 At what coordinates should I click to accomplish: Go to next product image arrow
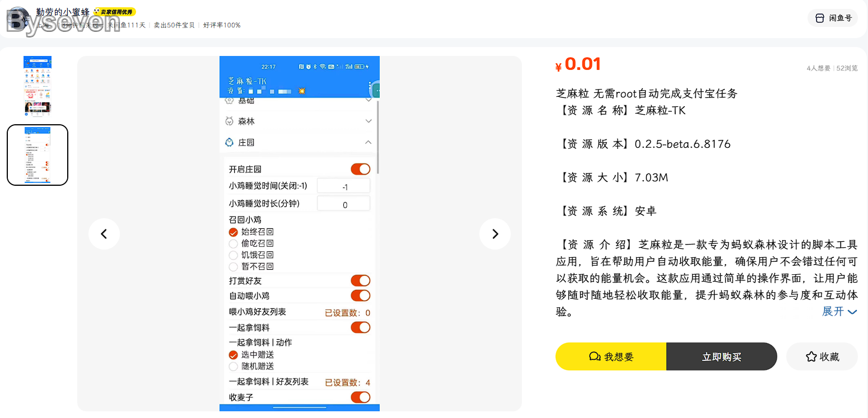[x=495, y=234]
